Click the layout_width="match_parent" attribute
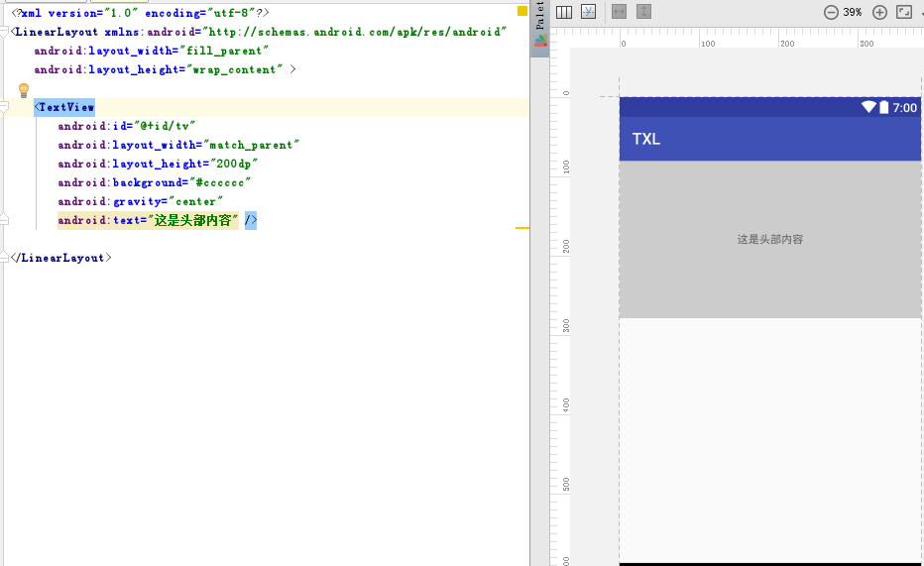This screenshot has height=566, width=924. click(x=178, y=145)
